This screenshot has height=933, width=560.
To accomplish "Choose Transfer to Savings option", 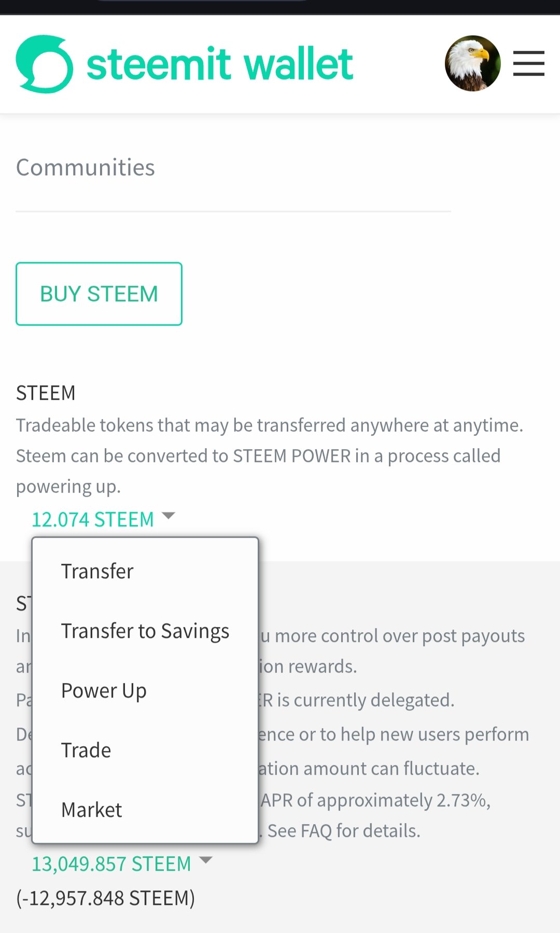I will click(145, 631).
